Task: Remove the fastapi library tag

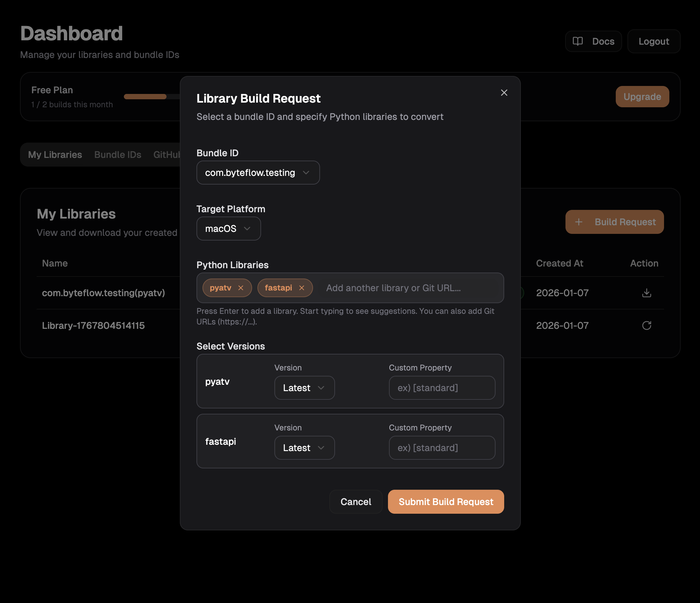Action: tap(301, 288)
